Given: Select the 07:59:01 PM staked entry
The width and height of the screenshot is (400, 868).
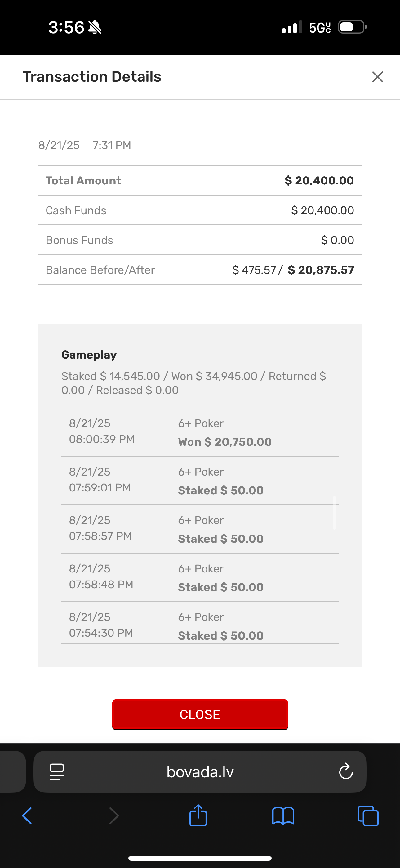Looking at the screenshot, I should [200, 481].
